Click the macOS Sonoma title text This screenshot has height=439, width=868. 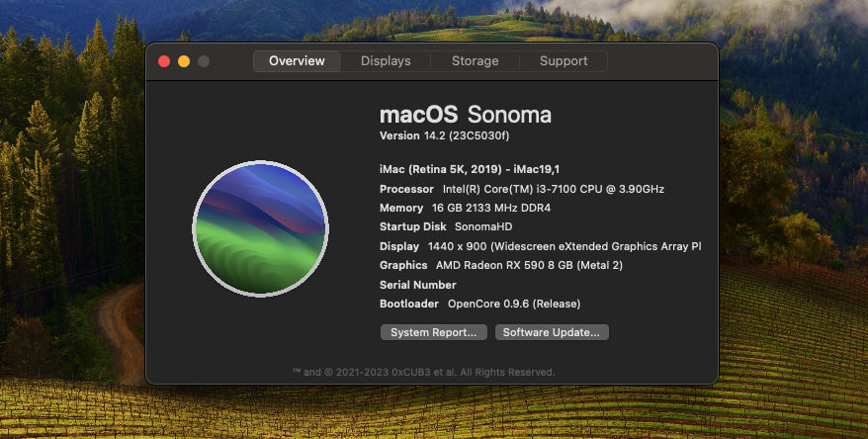pos(465,114)
